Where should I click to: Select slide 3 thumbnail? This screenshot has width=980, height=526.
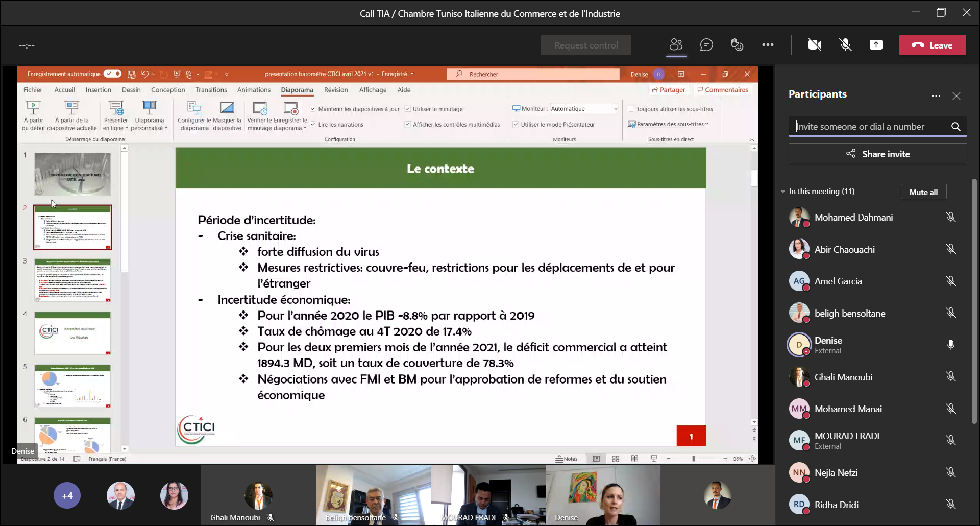tap(72, 280)
